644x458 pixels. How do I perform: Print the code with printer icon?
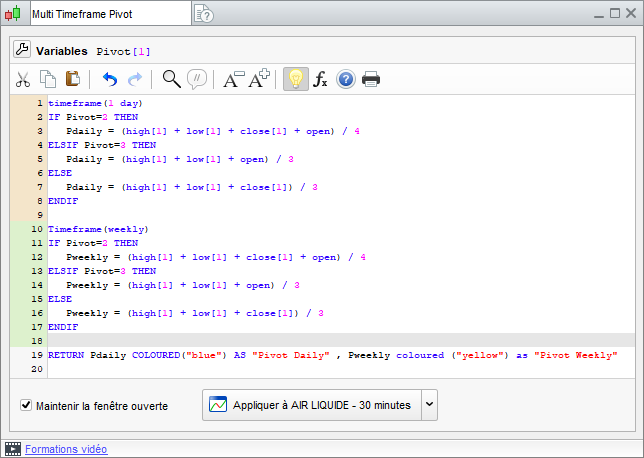coord(371,80)
